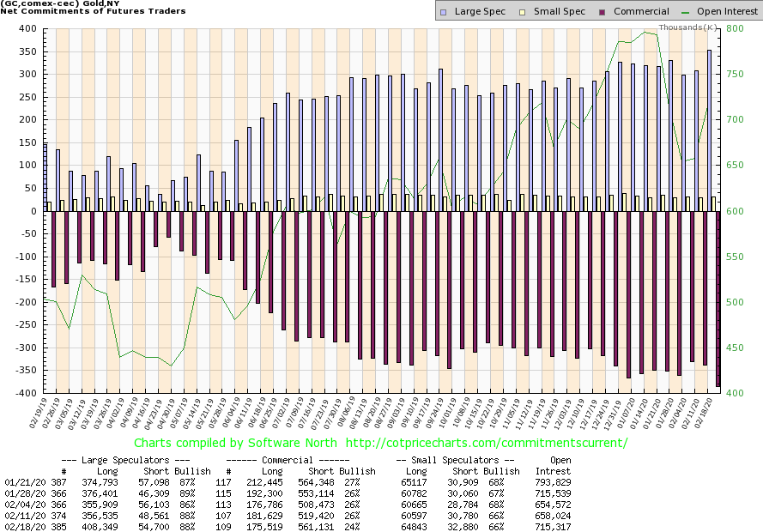Image resolution: width=763 pixels, height=532 pixels.
Task: Select the Large Spec legend label
Action: coord(480,11)
